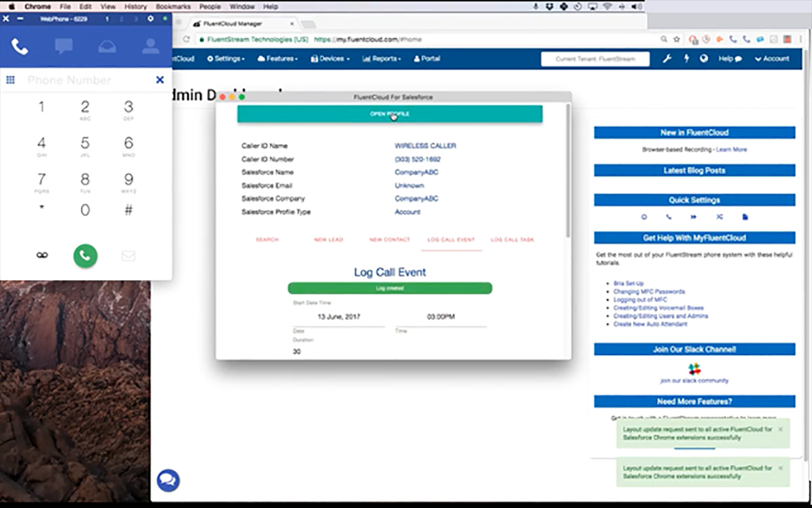Clear the phone number field
This screenshot has height=508, width=812.
pos(160,80)
